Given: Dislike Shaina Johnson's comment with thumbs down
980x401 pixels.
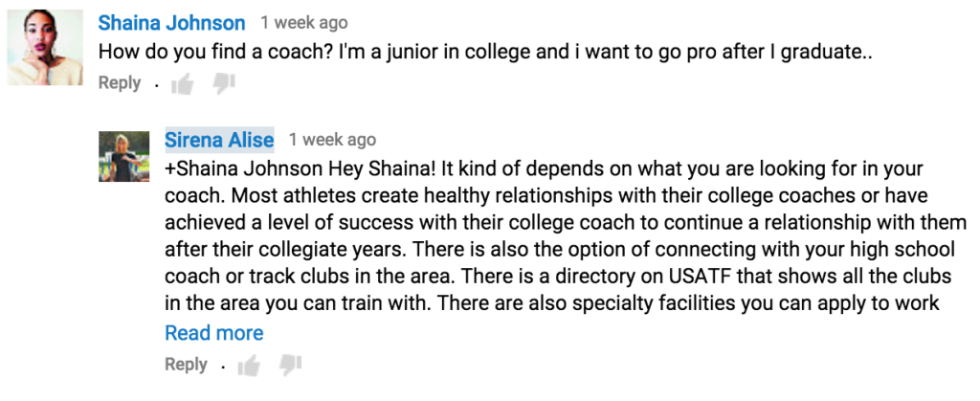Looking at the screenshot, I should (223, 83).
